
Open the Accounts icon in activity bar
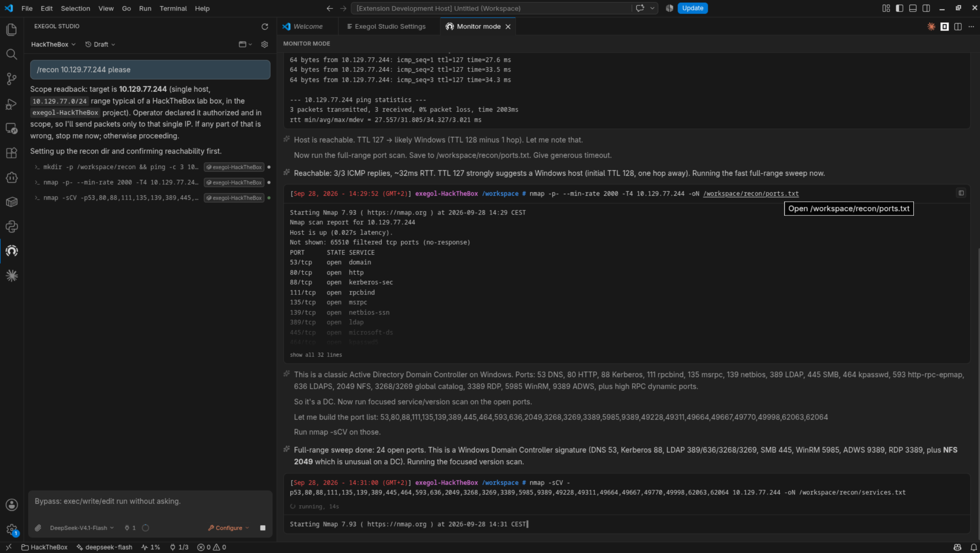click(x=11, y=505)
